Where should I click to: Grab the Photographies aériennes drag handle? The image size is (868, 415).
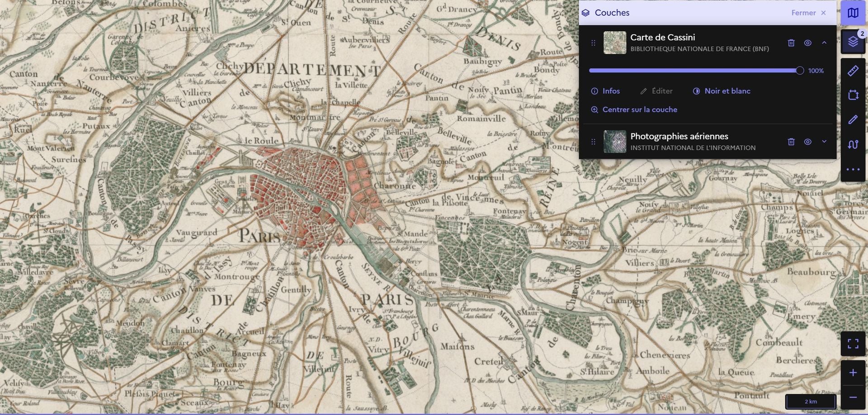coord(593,142)
